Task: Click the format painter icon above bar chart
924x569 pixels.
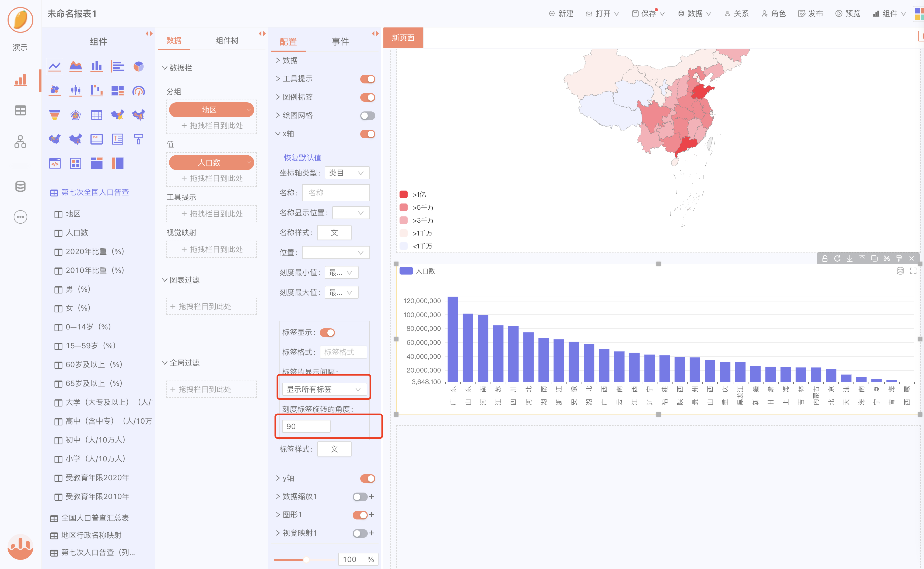Action: point(899,259)
